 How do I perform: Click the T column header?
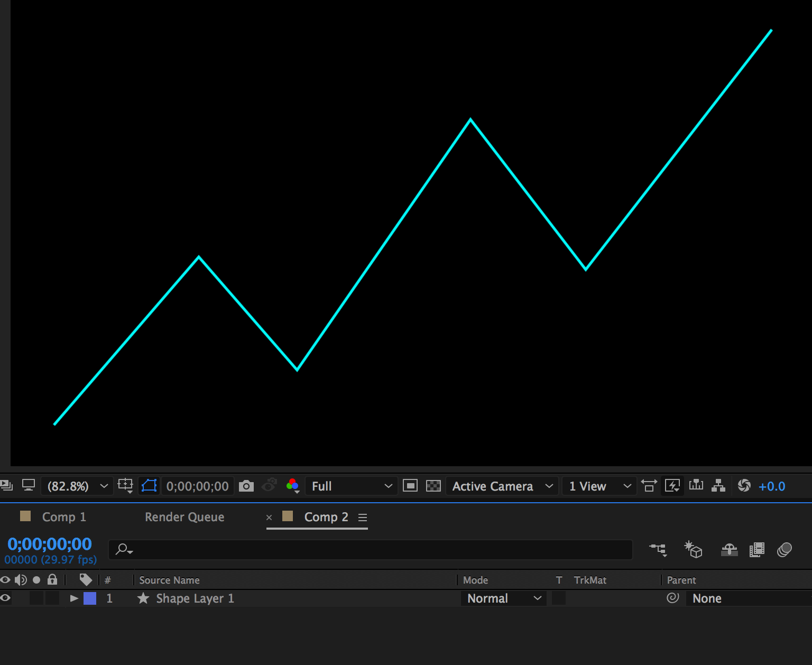click(559, 580)
